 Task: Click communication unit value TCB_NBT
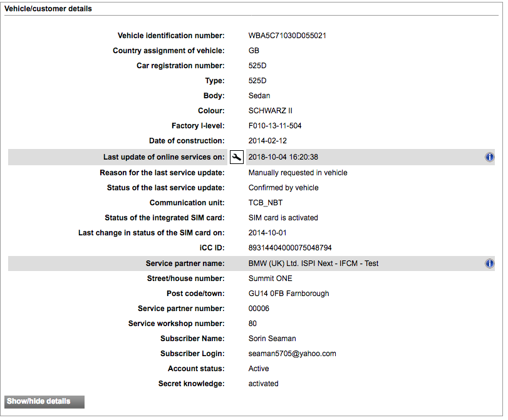pyautogui.click(x=266, y=203)
